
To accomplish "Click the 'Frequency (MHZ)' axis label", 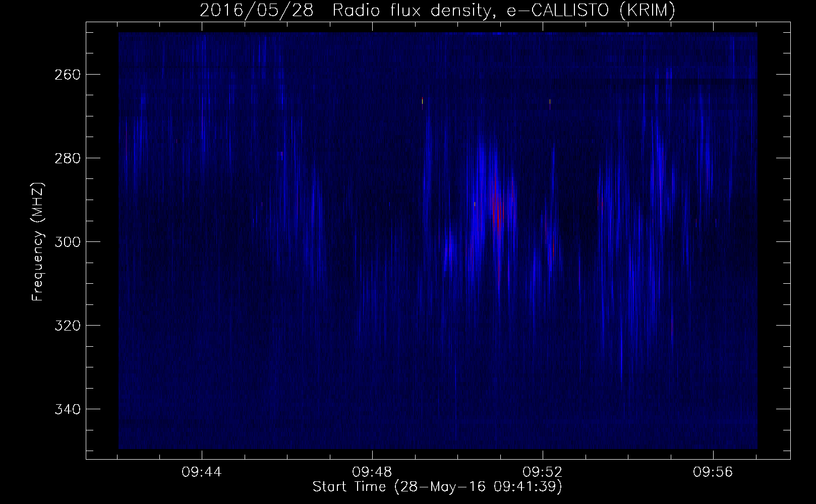I will point(38,242).
